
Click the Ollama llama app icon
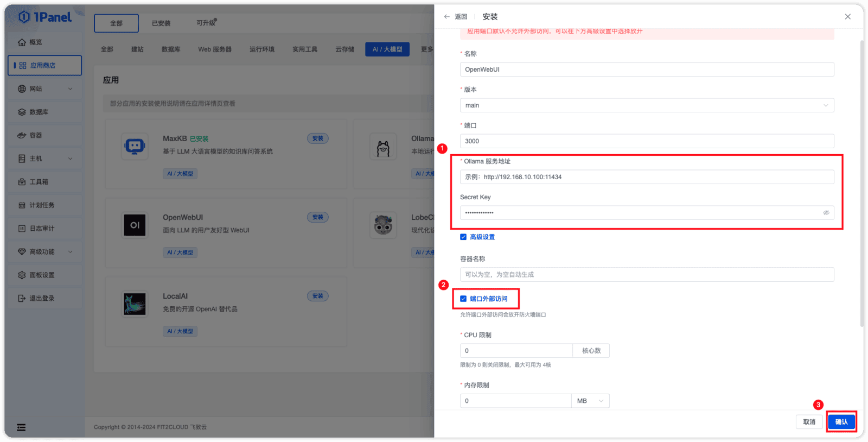pos(383,147)
